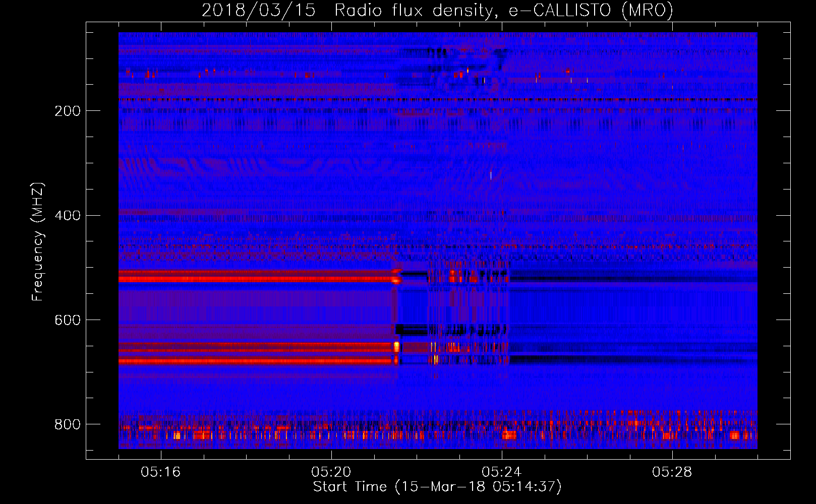The width and height of the screenshot is (816, 504).
Task: Click the 'Frequency (MHZ)' axis label
Action: point(38,241)
